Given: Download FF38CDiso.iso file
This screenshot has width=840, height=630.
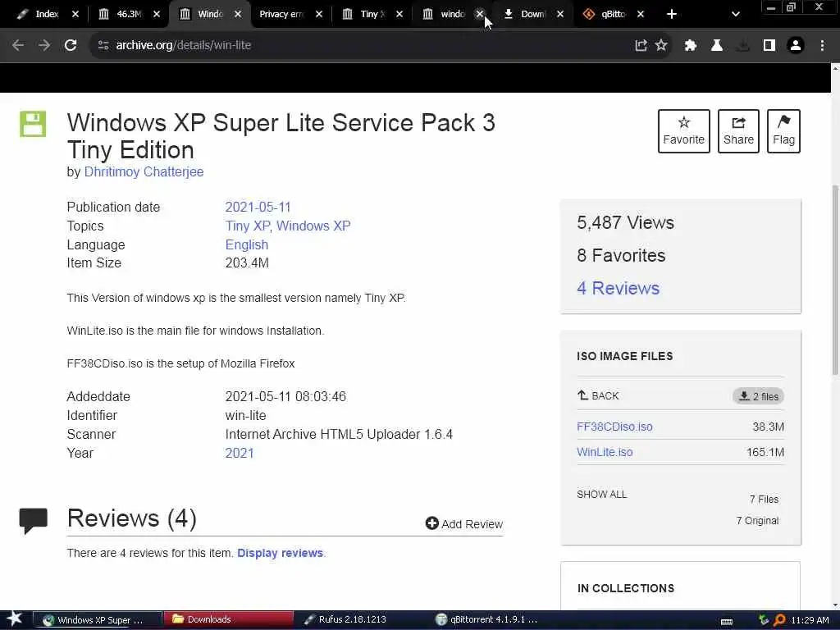Looking at the screenshot, I should (x=614, y=427).
